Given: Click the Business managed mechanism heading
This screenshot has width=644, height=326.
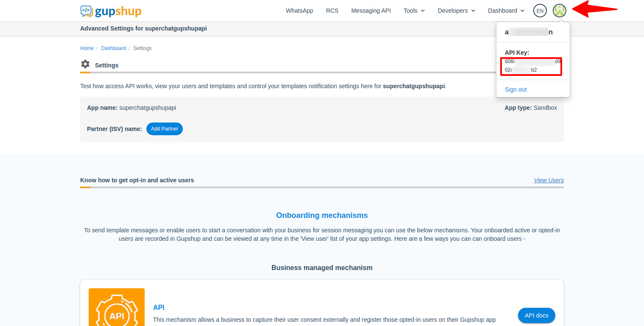Looking at the screenshot, I should click(x=322, y=268).
